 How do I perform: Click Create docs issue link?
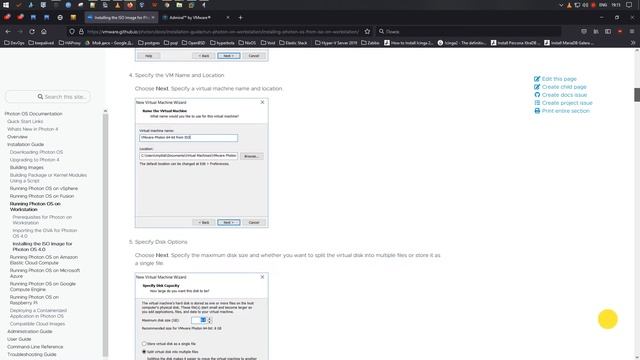tap(560, 95)
